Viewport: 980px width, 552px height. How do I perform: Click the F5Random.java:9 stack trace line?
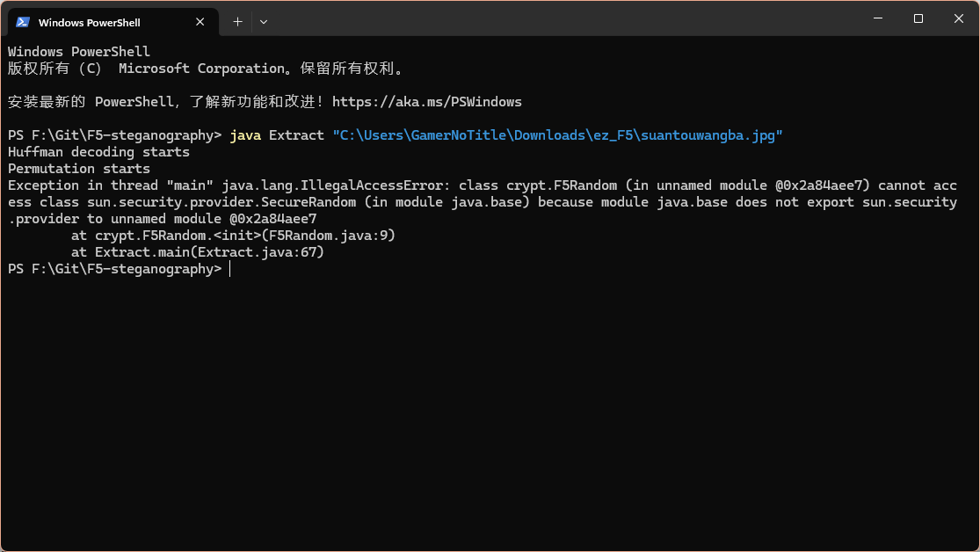[x=233, y=236]
